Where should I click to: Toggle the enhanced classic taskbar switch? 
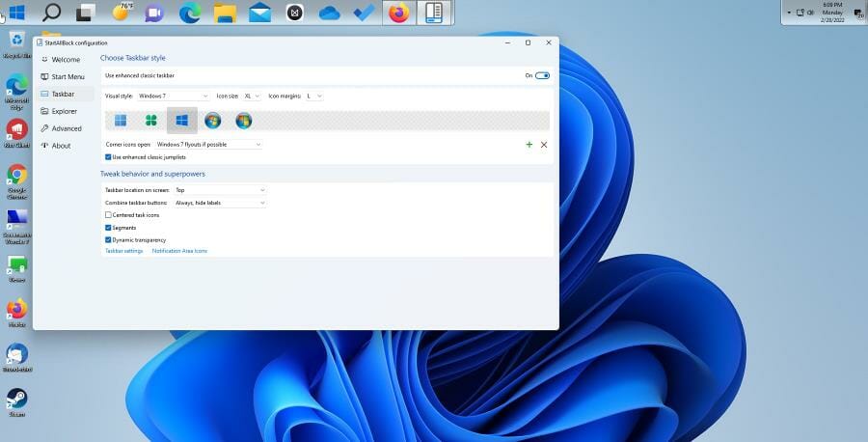point(542,76)
